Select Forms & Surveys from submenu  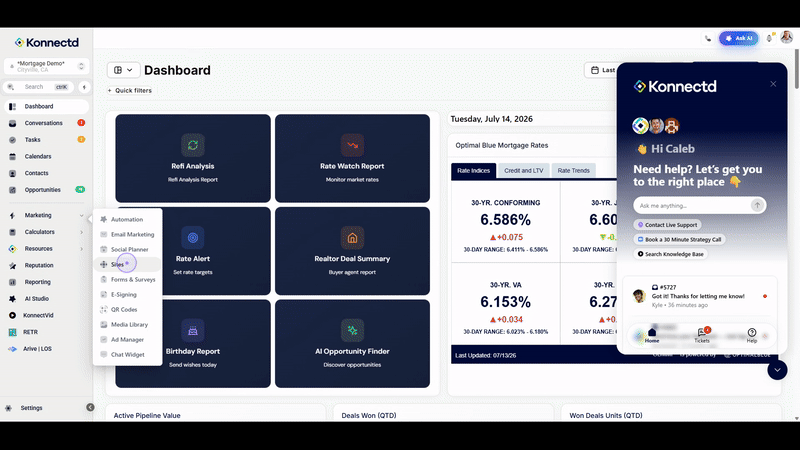pos(127,280)
